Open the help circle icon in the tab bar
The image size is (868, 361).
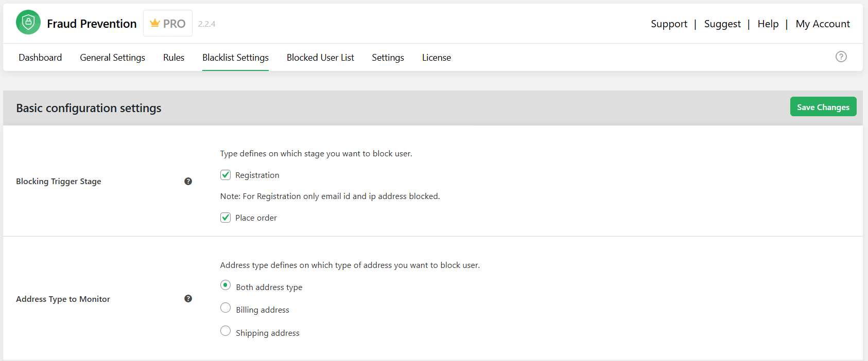[841, 57]
